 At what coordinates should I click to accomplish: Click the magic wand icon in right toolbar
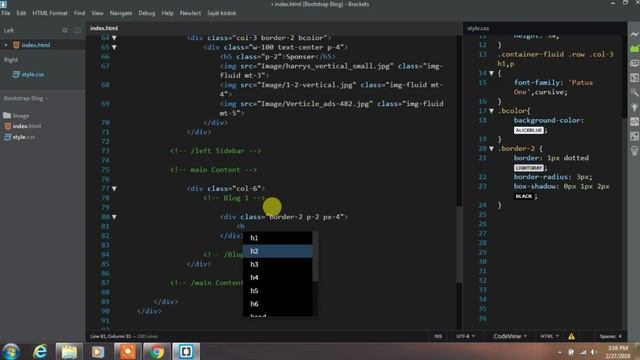pyautogui.click(x=634, y=93)
